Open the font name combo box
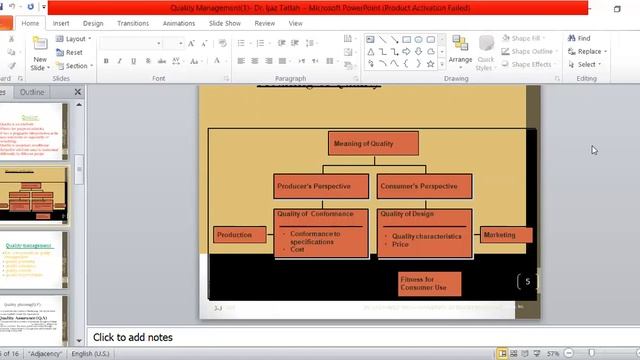This screenshot has height=360, width=640. pos(131,43)
